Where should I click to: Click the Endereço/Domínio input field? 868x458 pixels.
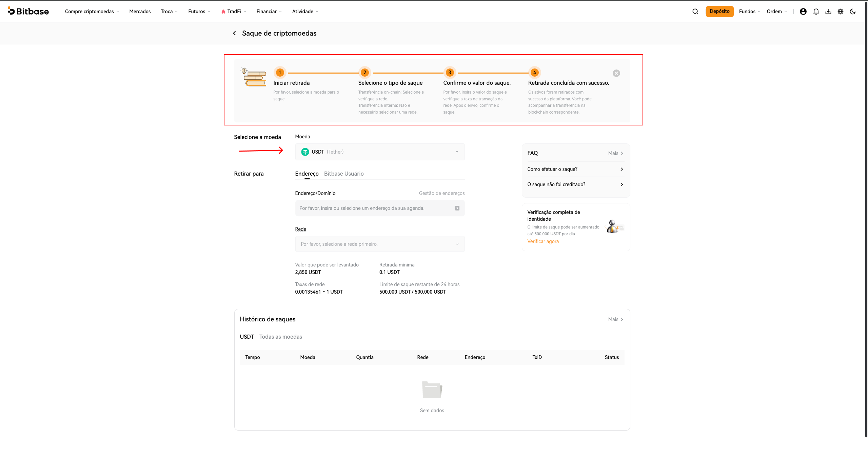coord(380,208)
